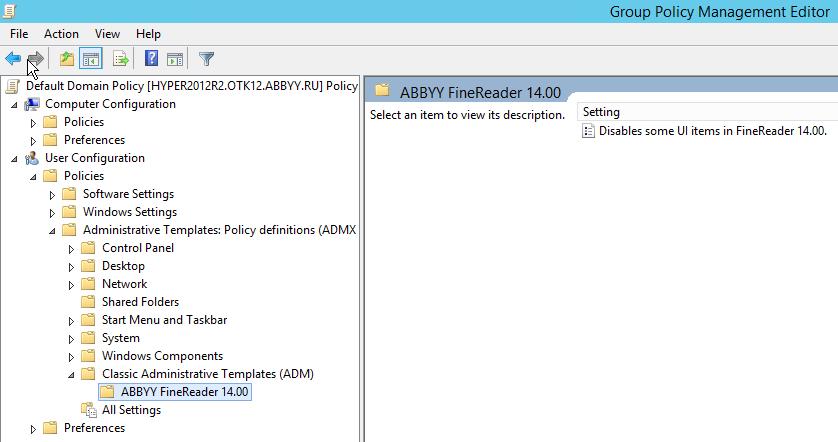Open Help via the question mark icon
This screenshot has width=838, height=442.
(152, 58)
